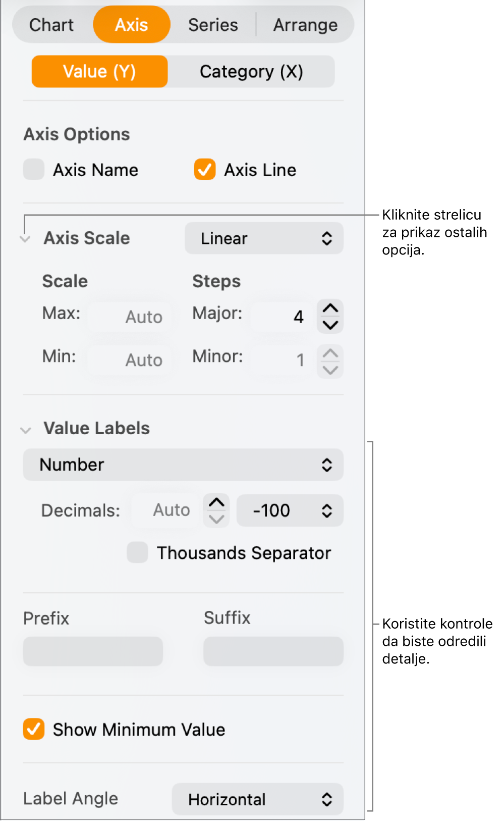Decrease the Major steps value
Viewport: 504px width, 821px height.
tap(330, 325)
